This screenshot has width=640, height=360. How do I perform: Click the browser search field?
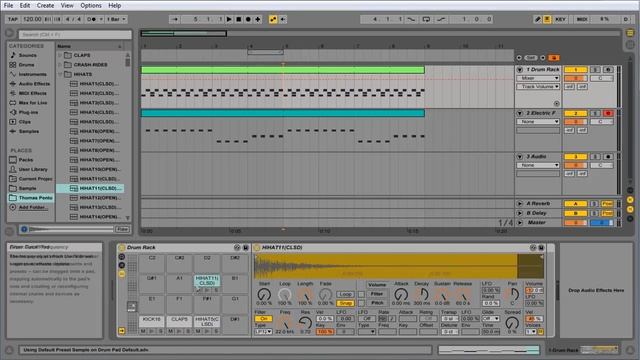tap(75, 35)
